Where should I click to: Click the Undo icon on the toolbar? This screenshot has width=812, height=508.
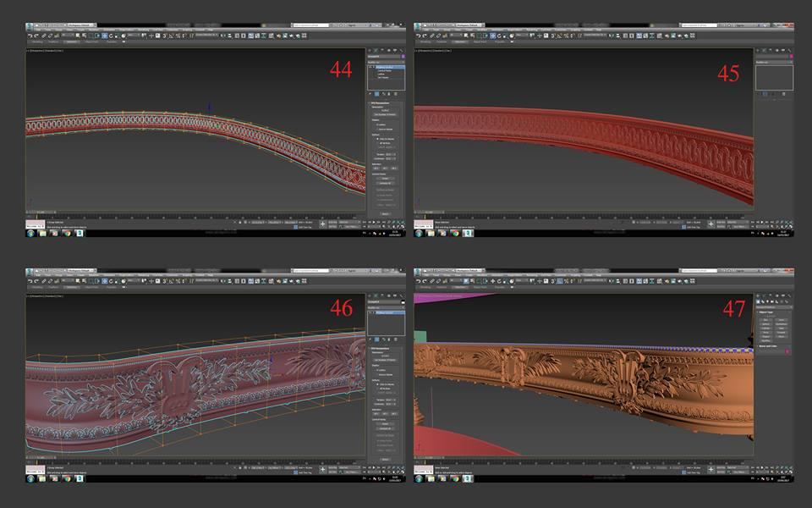point(29,36)
